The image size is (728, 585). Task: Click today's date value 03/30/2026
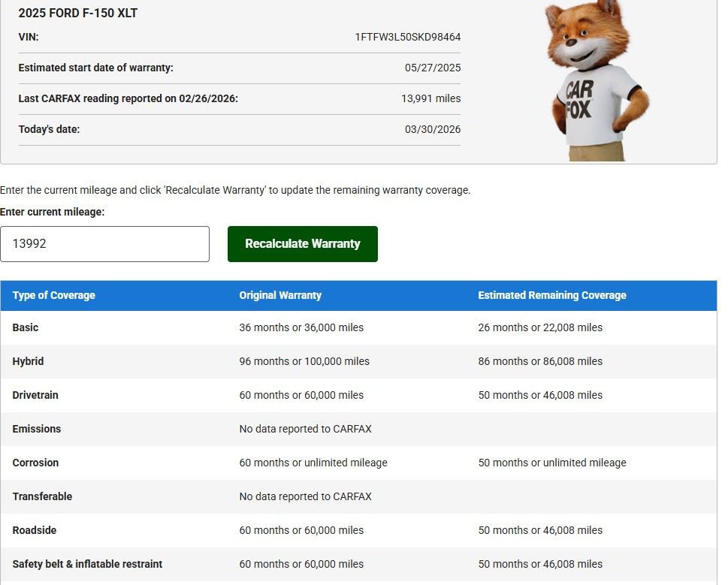(x=433, y=129)
